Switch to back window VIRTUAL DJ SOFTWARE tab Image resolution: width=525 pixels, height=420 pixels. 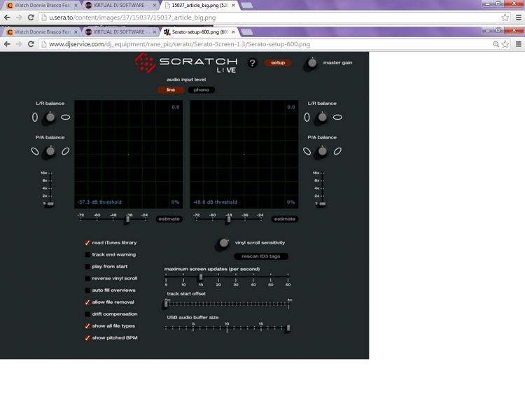pyautogui.click(x=120, y=6)
